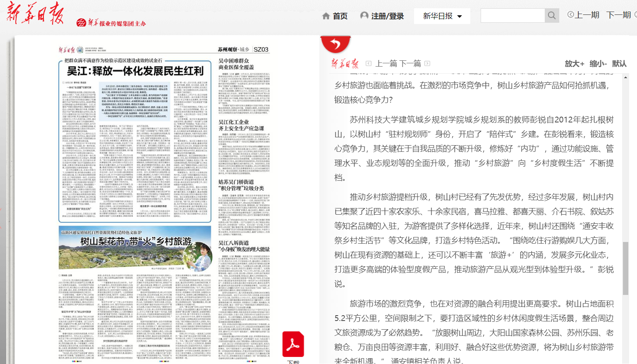Open article 树山梨花节,带"火"乡村旅游
The height and width of the screenshot is (364, 637).
[136, 241]
